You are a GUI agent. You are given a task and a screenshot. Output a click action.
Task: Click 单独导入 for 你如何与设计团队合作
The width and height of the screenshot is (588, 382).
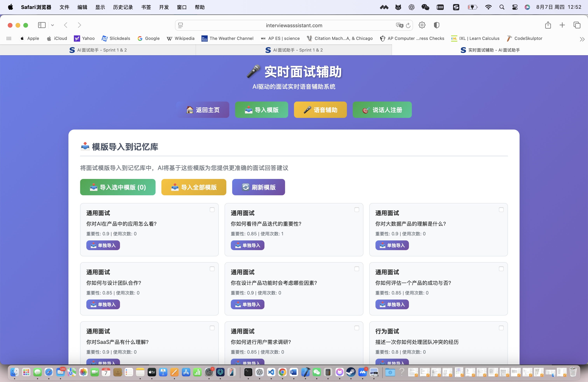pos(103,304)
